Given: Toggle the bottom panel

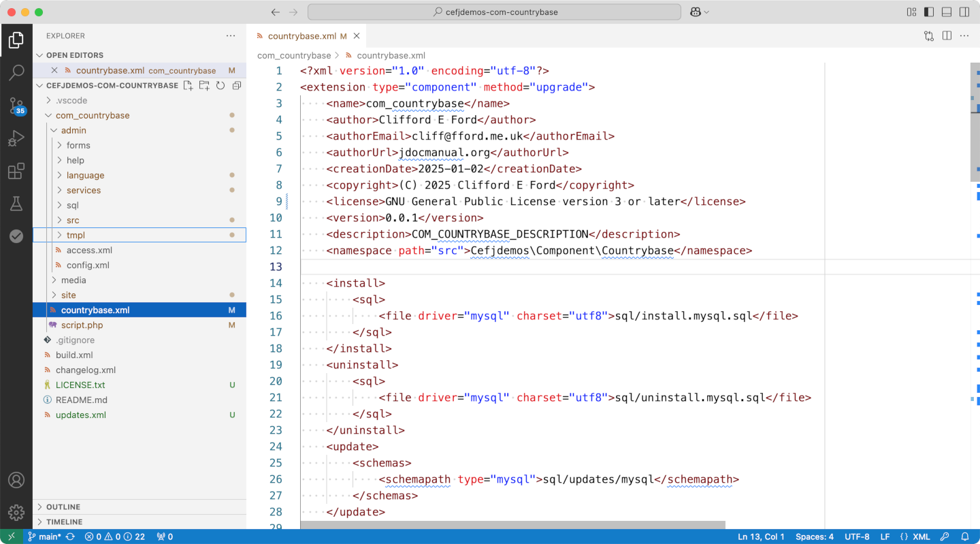Looking at the screenshot, I should [947, 12].
